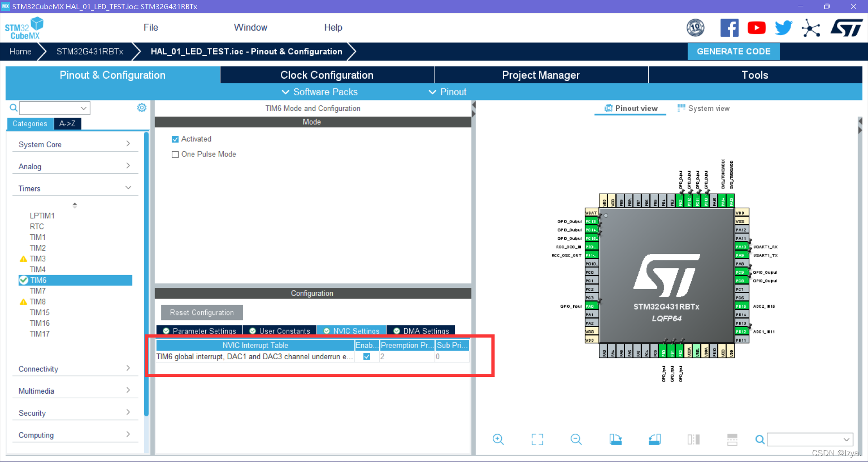Image resolution: width=868 pixels, height=462 pixels.
Task: Go to Home breadcrumb
Action: pyautogui.click(x=20, y=52)
